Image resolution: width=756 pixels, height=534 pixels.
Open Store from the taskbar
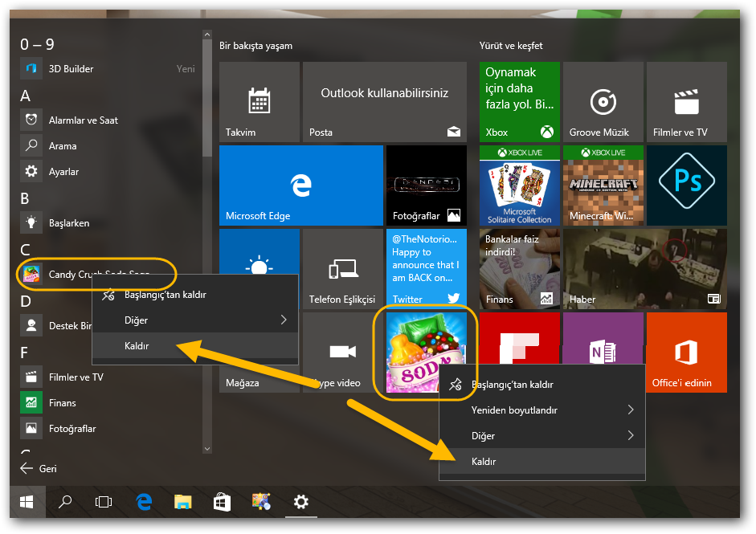[x=223, y=502]
